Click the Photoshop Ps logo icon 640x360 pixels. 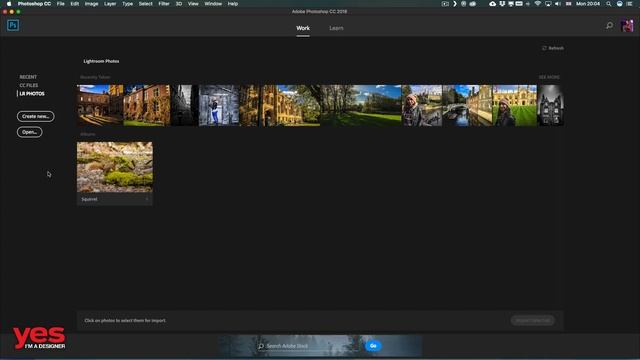click(13, 25)
